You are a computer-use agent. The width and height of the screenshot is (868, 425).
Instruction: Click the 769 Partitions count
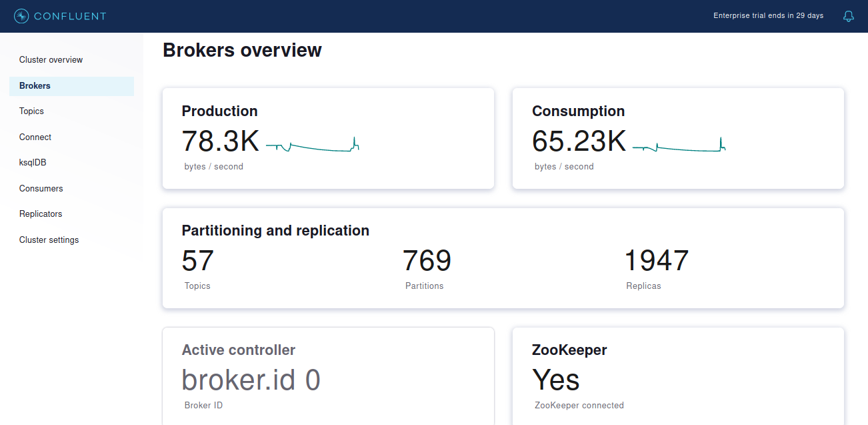(x=427, y=262)
